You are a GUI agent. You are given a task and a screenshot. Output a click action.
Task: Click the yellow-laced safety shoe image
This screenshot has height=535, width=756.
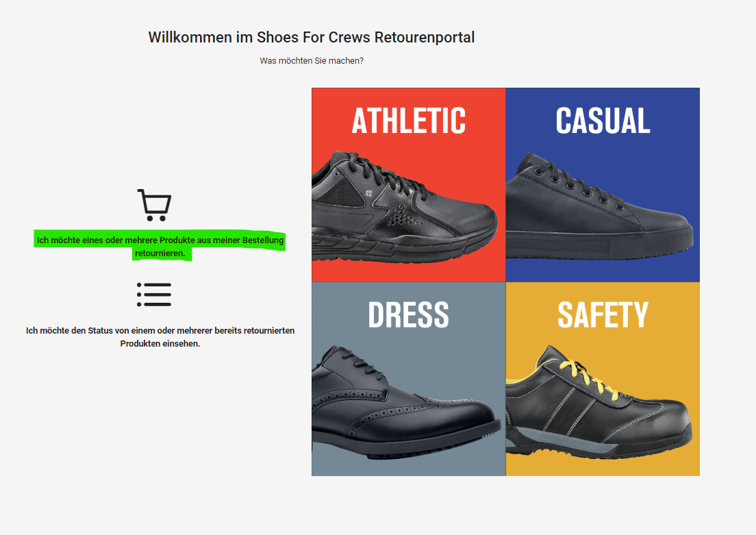pyautogui.click(x=598, y=402)
